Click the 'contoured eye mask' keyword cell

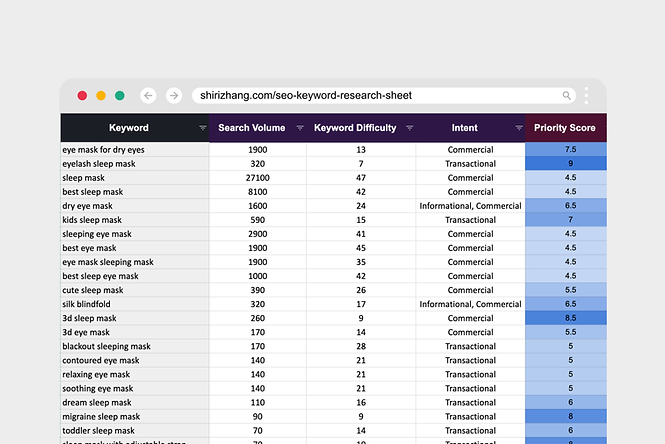tap(134, 360)
